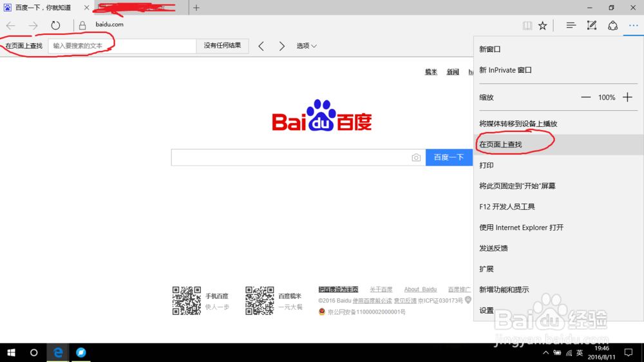Decrease zoom with minus button
Viewport: 644px width, 362px height.
(585, 97)
